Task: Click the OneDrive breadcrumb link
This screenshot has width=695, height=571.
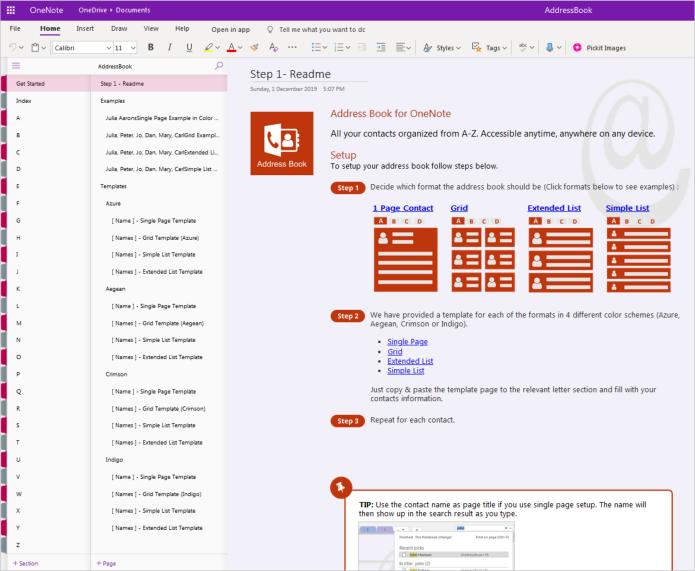Action: pyautogui.click(x=92, y=10)
